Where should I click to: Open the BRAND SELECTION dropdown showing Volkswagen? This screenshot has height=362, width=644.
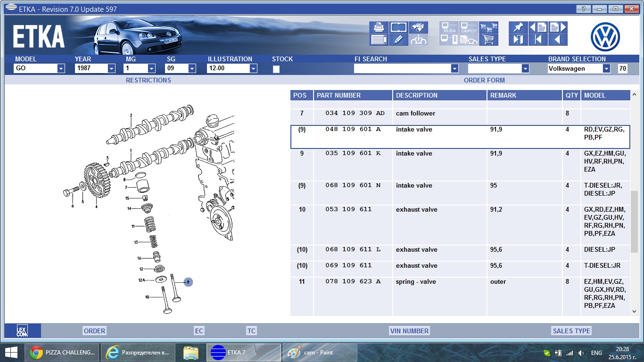click(x=606, y=69)
